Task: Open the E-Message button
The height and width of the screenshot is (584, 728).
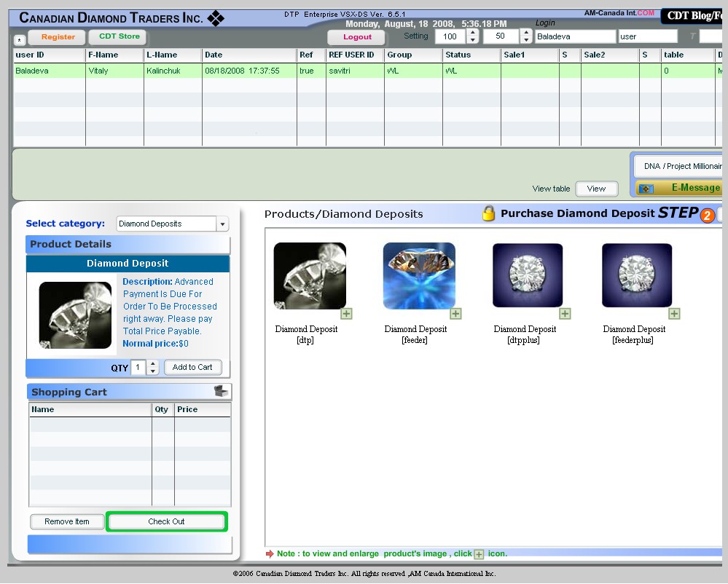Action: tap(680, 188)
